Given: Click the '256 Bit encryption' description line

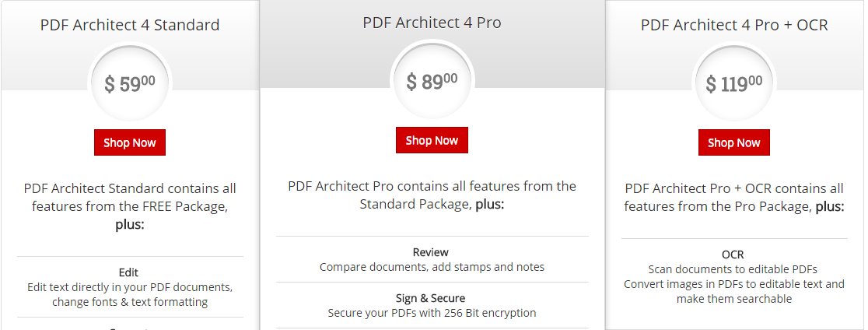Looking at the screenshot, I should (x=432, y=313).
